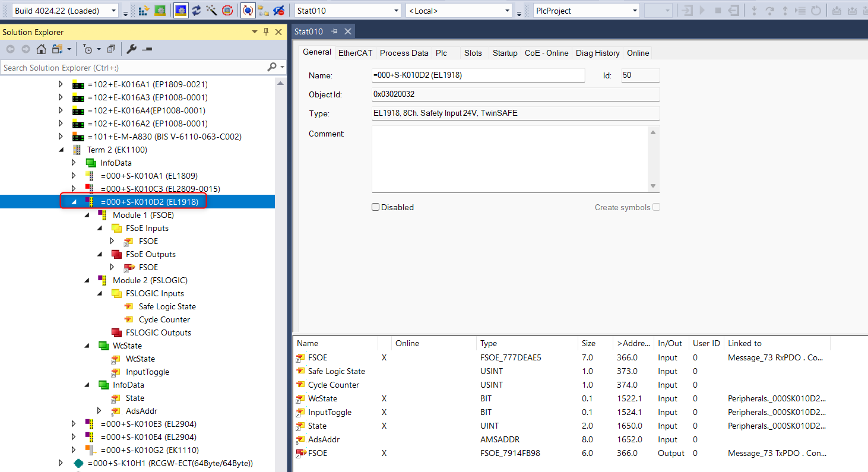The image size is (868, 472).
Task: Click Solution Explorer Home icon
Action: click(42, 49)
